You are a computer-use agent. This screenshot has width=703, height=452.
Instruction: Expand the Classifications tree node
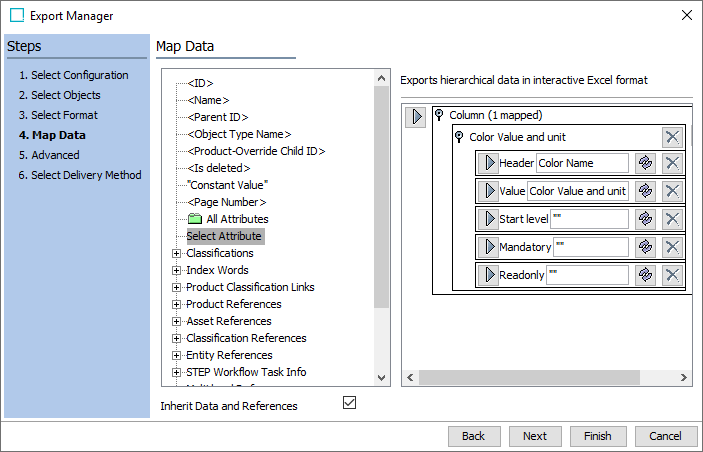(177, 254)
